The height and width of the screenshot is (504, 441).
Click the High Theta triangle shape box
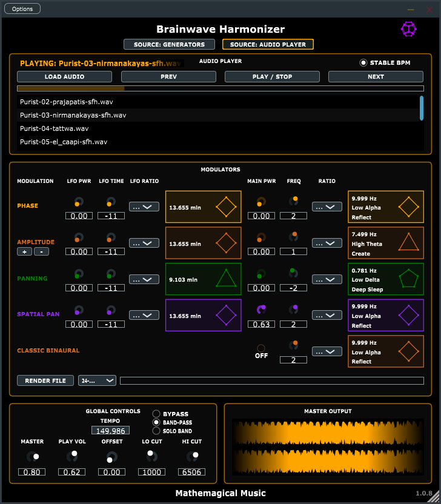tap(386, 243)
